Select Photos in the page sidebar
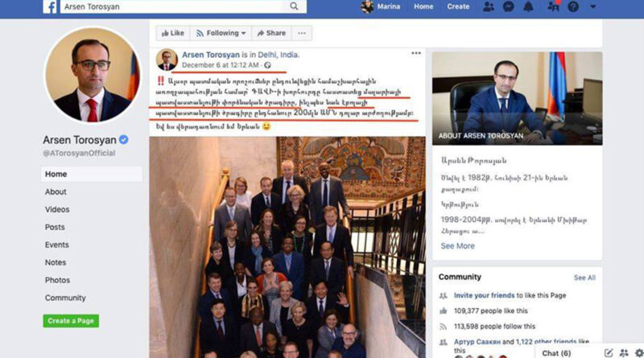This screenshot has height=358, width=644. point(57,280)
